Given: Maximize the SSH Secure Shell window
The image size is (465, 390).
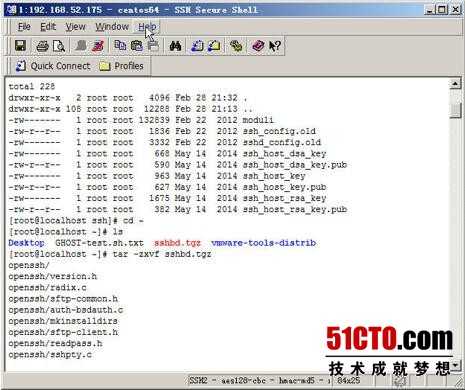Looking at the screenshot, I should tap(442, 9).
